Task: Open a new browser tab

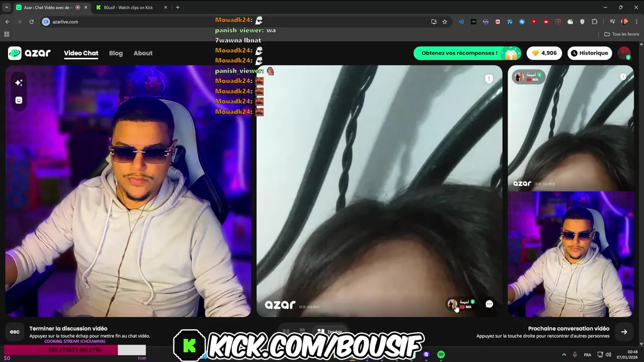Action: (178, 8)
